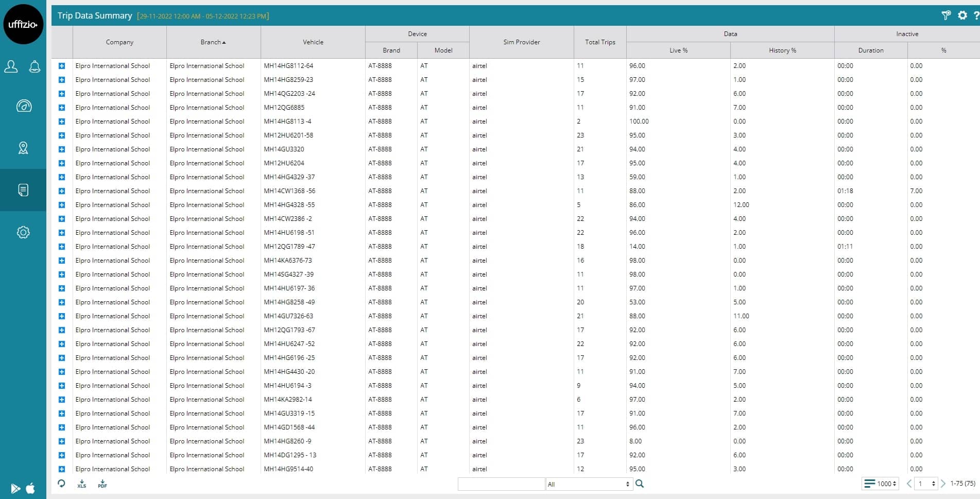
Task: Sort by the Total Trips column header
Action: 600,42
